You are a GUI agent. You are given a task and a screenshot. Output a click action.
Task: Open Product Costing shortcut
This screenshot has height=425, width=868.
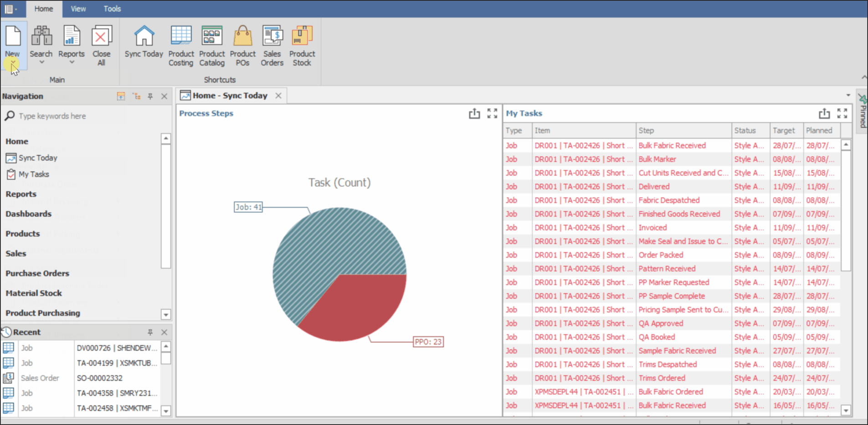(x=181, y=46)
